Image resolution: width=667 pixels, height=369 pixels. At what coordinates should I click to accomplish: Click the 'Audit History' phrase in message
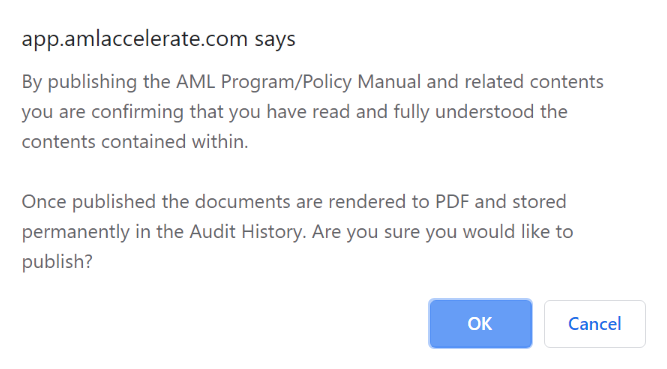[x=248, y=232]
